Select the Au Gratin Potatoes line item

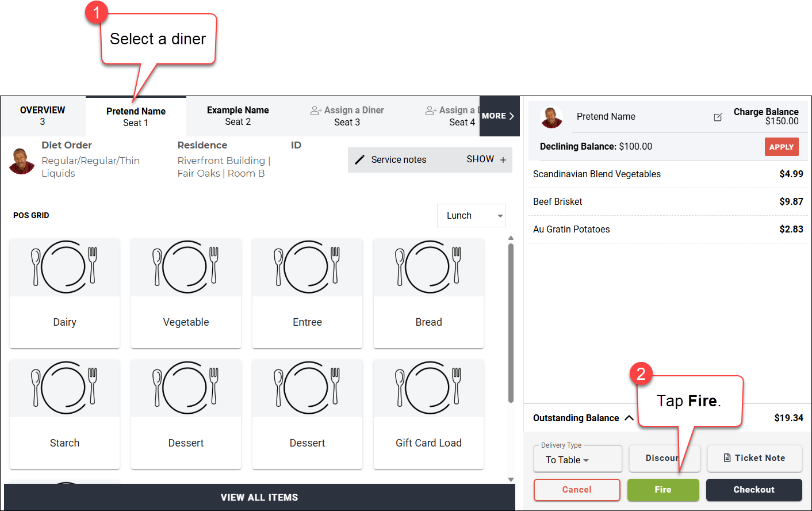click(x=668, y=229)
